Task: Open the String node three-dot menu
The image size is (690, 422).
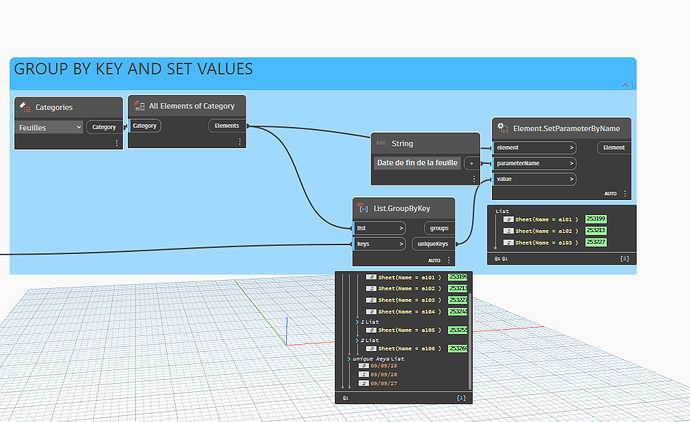Action: (x=475, y=178)
